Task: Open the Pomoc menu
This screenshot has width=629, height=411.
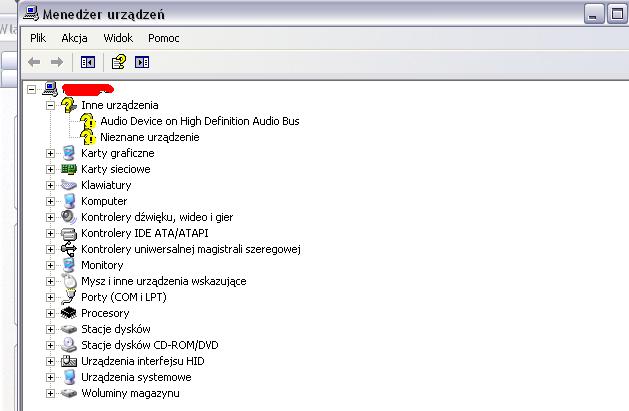Action: pyautogui.click(x=164, y=38)
